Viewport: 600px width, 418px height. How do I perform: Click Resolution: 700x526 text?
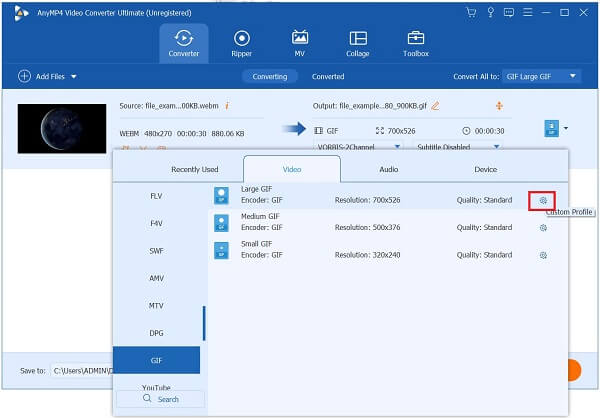point(367,200)
